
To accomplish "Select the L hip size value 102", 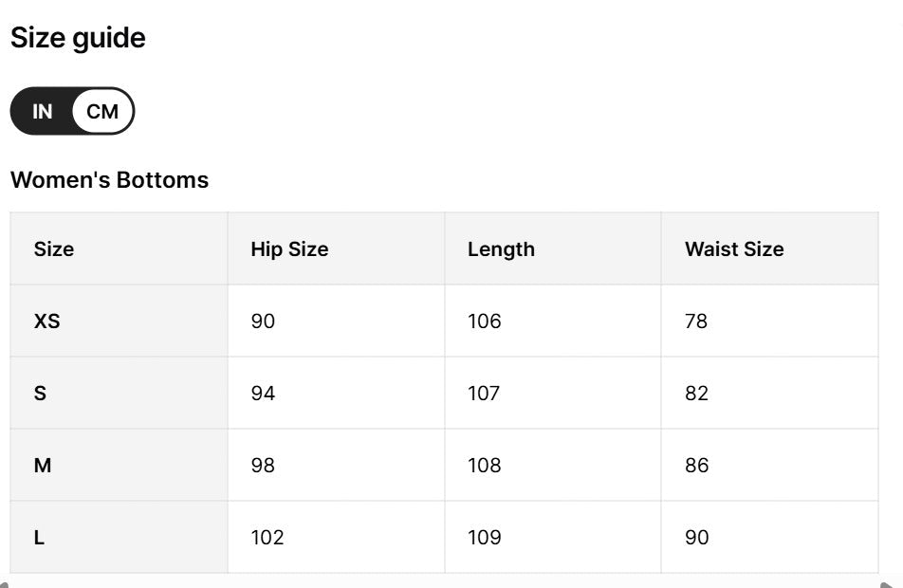I will coord(267,538).
